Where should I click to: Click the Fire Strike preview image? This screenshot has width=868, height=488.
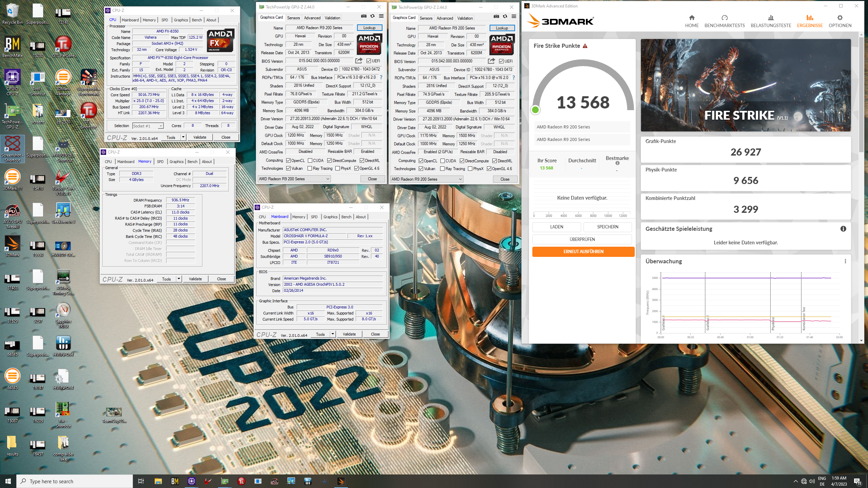[746, 85]
